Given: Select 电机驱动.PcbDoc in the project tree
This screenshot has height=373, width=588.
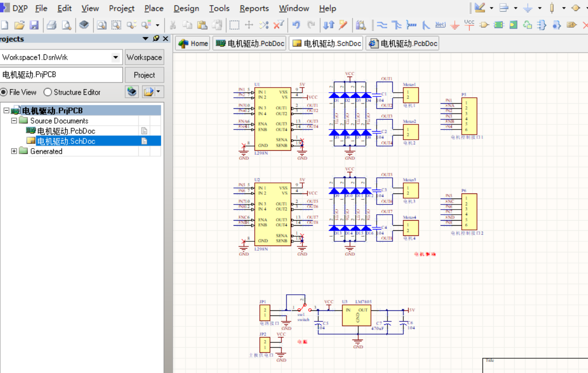Looking at the screenshot, I should tap(66, 131).
